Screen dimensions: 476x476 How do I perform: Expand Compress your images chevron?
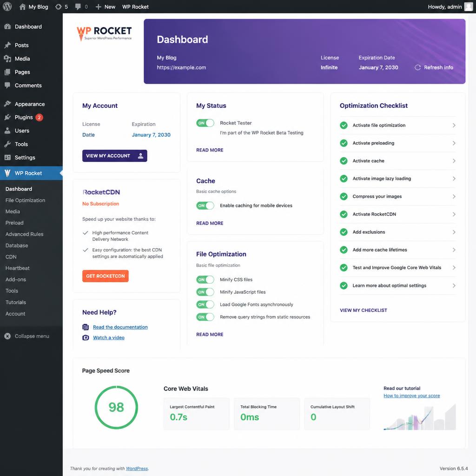point(454,197)
